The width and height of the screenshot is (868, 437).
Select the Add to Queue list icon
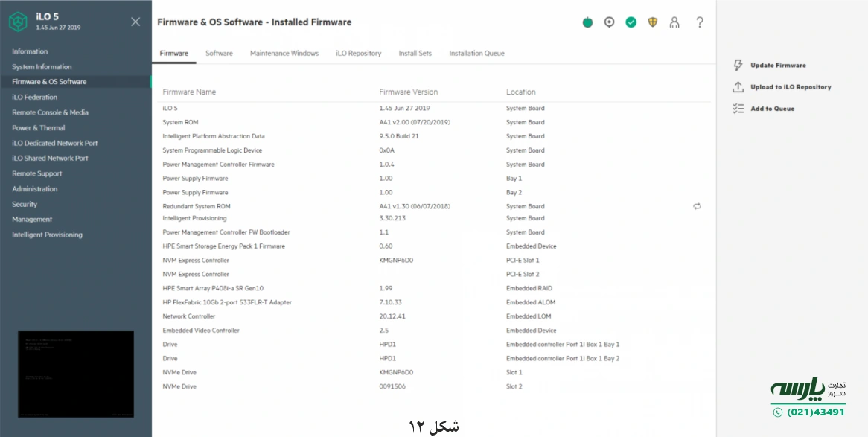click(x=738, y=108)
